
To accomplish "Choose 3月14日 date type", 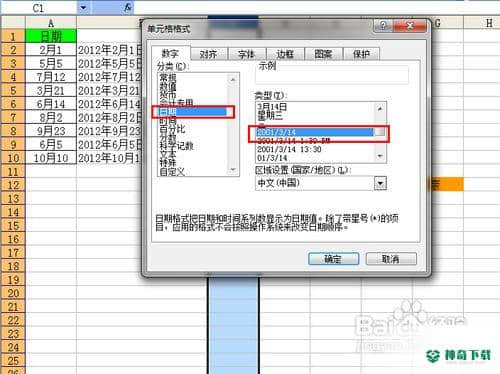I will 272,107.
